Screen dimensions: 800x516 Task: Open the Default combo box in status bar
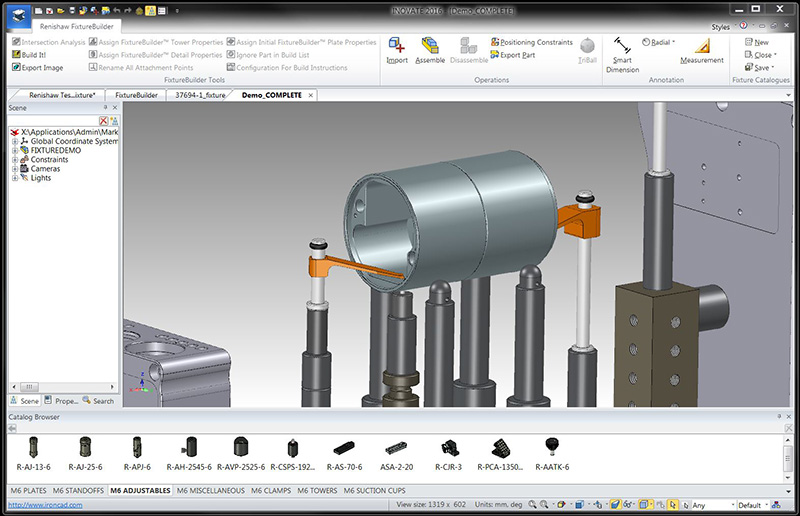pos(763,505)
